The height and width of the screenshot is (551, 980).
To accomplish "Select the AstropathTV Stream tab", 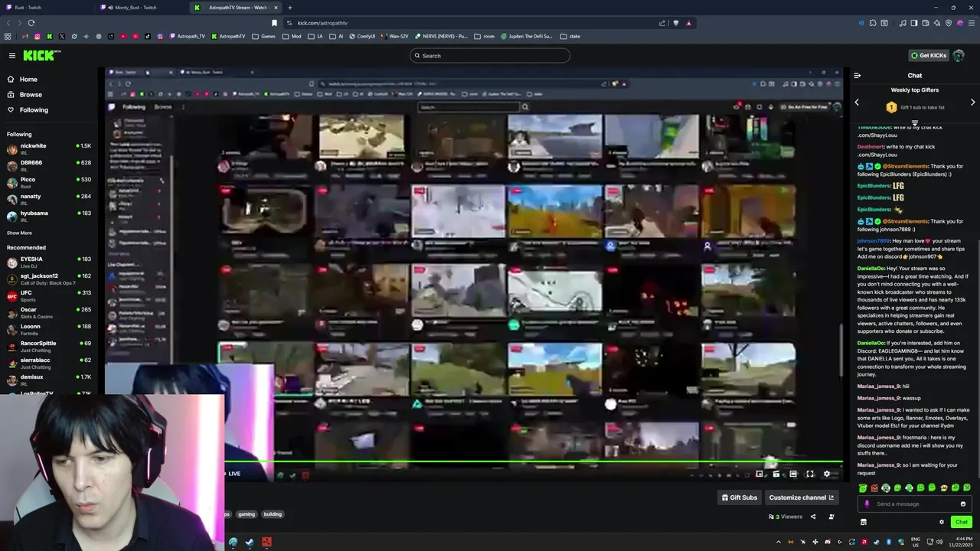I will (236, 8).
